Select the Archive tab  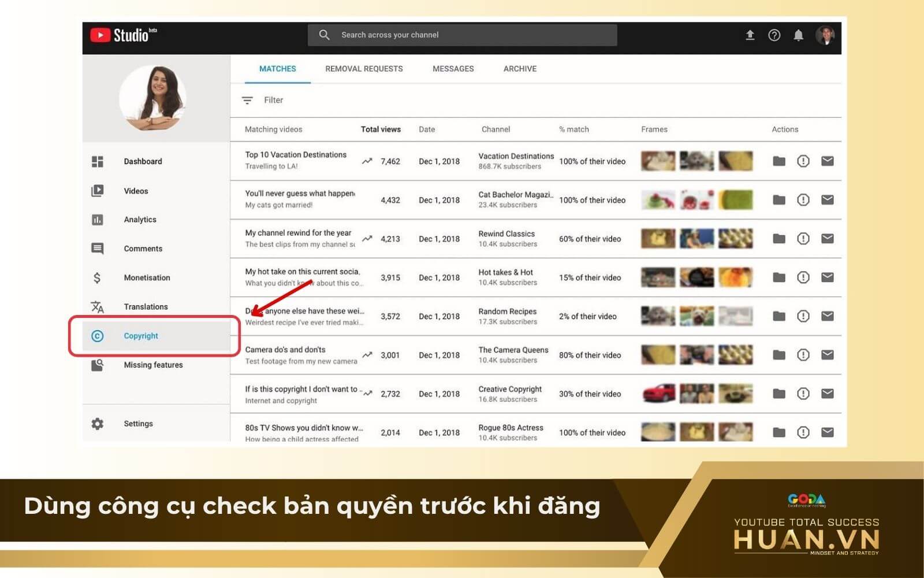520,69
